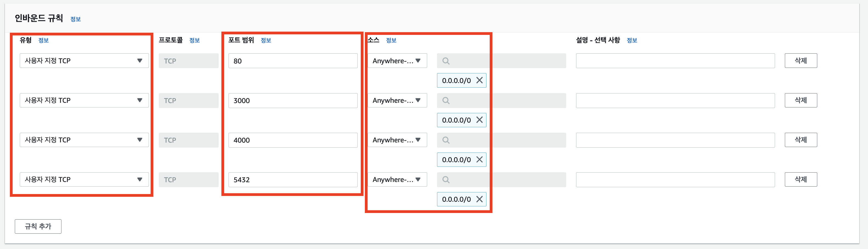Remove 0.0.0.0/0 chip from port 80 rule
The width and height of the screenshot is (868, 249).
click(479, 80)
